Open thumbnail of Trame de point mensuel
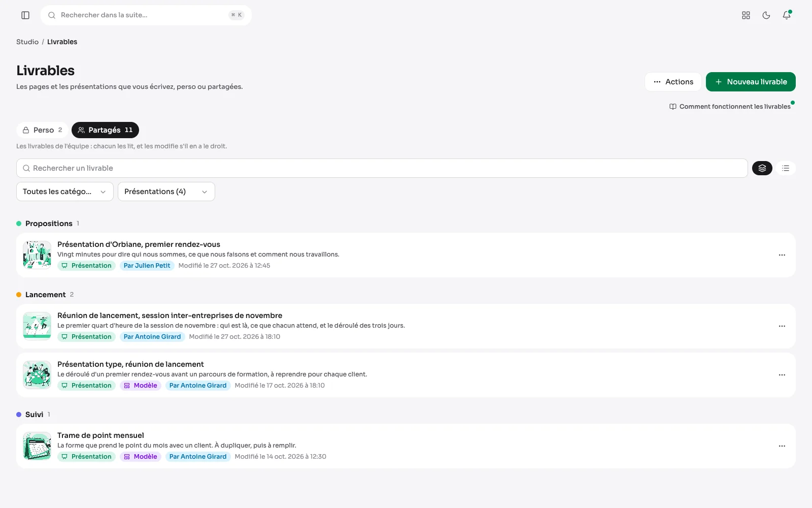This screenshot has width=812, height=508. (x=37, y=446)
